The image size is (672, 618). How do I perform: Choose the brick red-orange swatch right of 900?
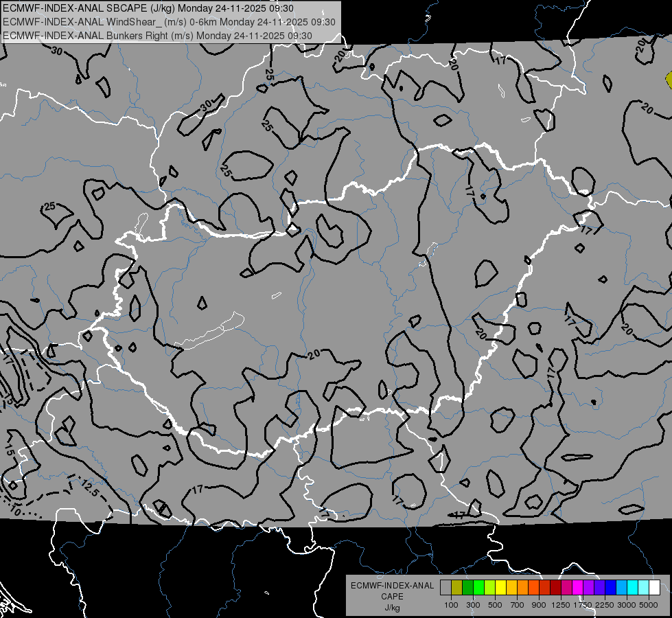click(545, 587)
